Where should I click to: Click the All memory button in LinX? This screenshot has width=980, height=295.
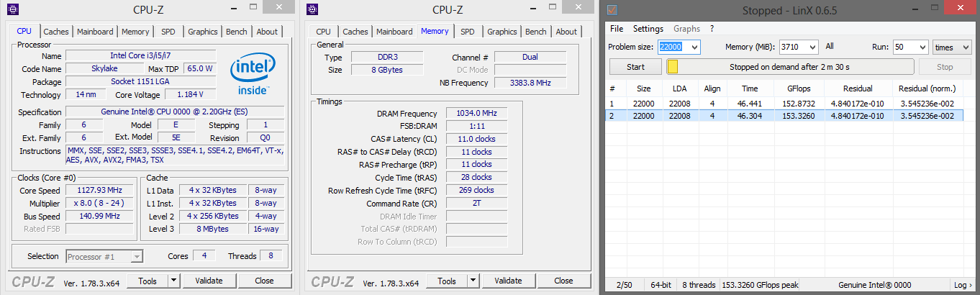(830, 47)
